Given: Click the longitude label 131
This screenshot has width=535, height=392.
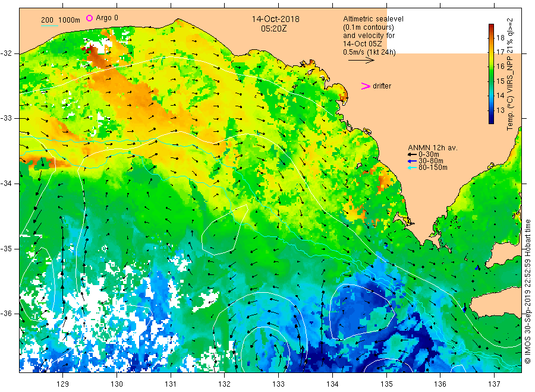Looking at the screenshot, I should [x=171, y=384].
